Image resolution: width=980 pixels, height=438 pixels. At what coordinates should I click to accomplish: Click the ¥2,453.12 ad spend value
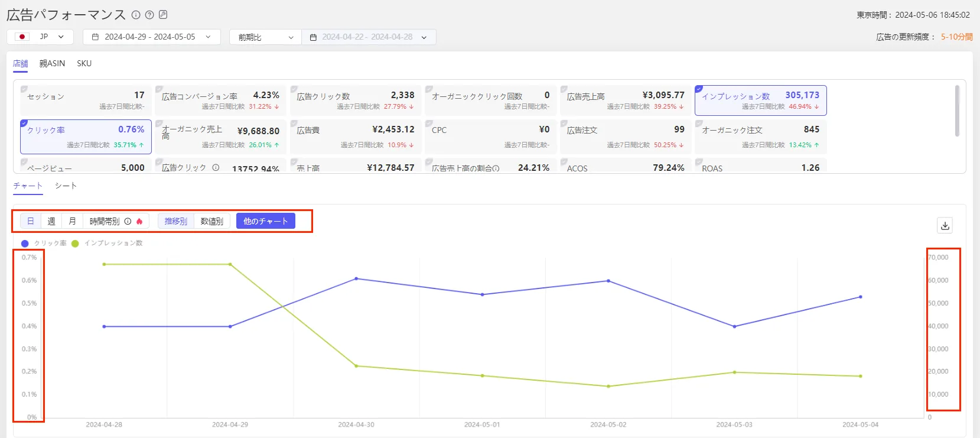393,129
